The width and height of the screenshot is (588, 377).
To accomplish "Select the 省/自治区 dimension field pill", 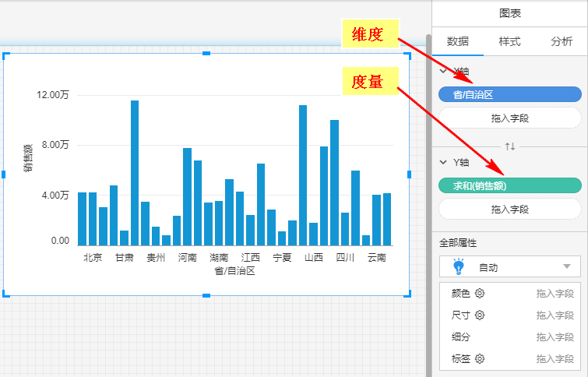I will point(510,94).
